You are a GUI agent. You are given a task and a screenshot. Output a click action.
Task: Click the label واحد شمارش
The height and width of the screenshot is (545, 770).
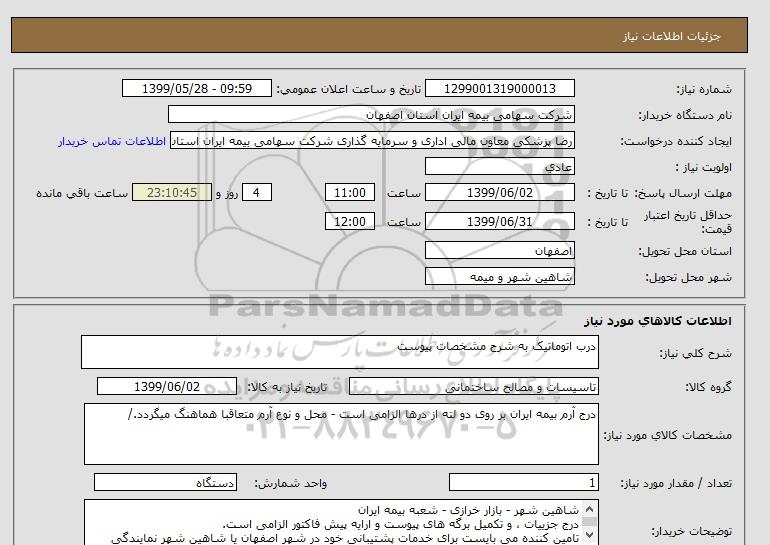(x=290, y=484)
